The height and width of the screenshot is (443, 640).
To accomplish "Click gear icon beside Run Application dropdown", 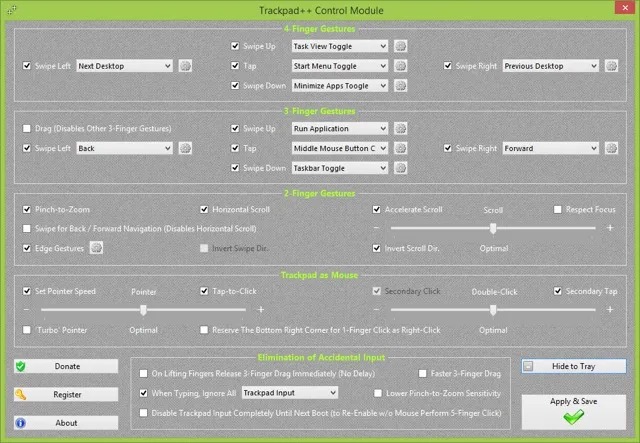I will [x=400, y=129].
